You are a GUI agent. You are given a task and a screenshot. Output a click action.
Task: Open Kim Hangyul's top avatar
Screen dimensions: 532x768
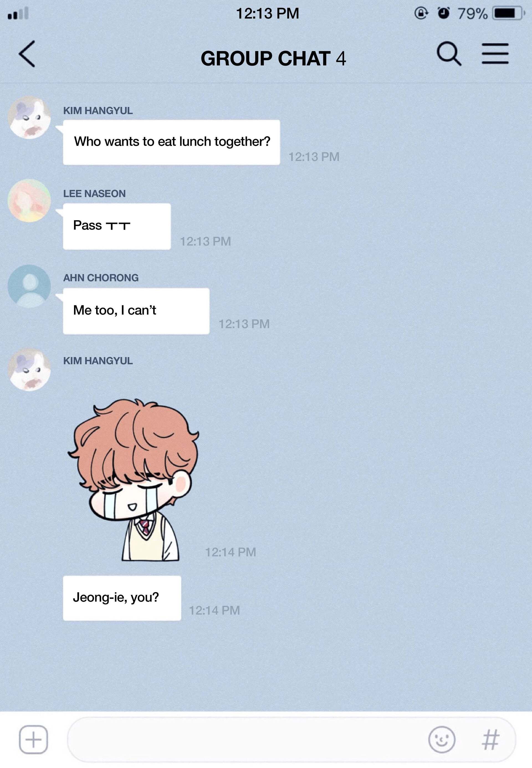(29, 117)
